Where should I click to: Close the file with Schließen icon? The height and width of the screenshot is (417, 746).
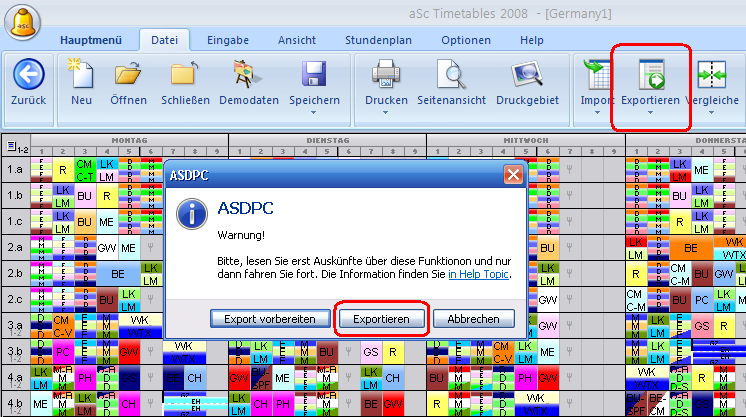(x=185, y=74)
